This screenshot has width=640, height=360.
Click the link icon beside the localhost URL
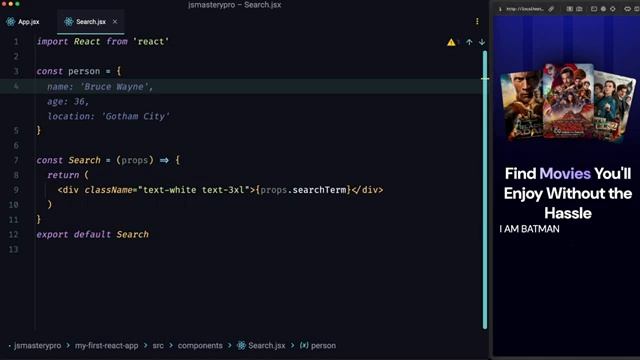tap(551, 9)
